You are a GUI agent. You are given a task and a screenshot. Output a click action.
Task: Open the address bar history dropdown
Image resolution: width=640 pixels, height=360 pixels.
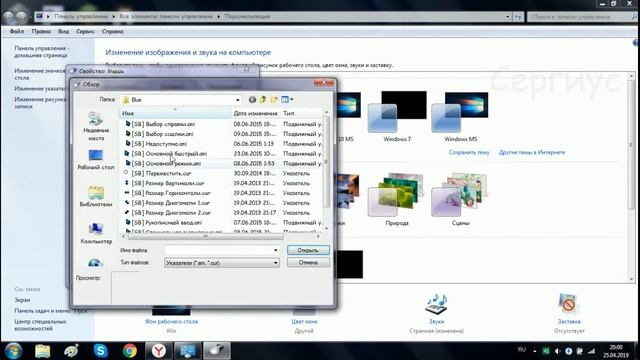pyautogui.click(x=508, y=17)
